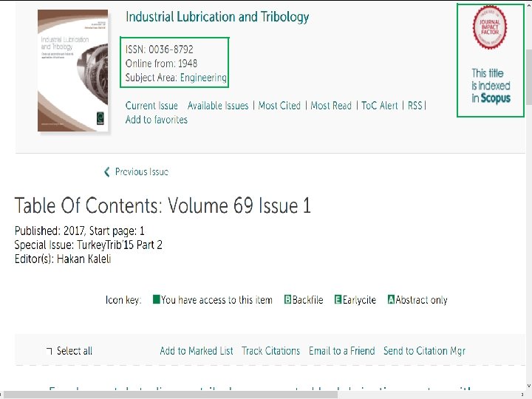
Task: Click Send to Citation Mgr
Action: [424, 351]
